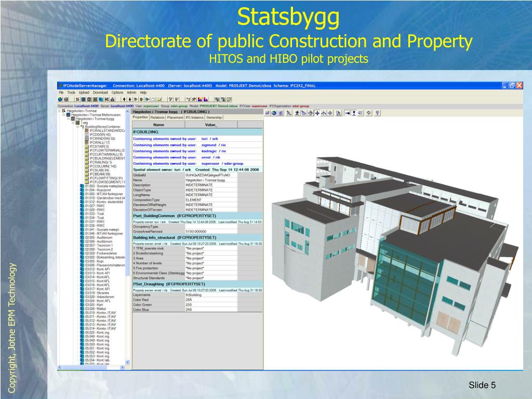Open the Options menu
The width and height of the screenshot is (532, 399).
[117, 92]
